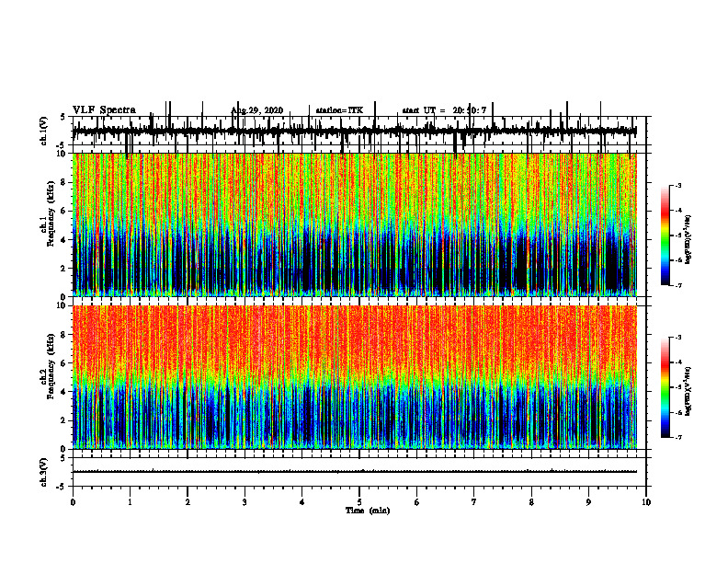Click the '4' minute tick label
The height and width of the screenshot is (563, 728).
pos(302,502)
